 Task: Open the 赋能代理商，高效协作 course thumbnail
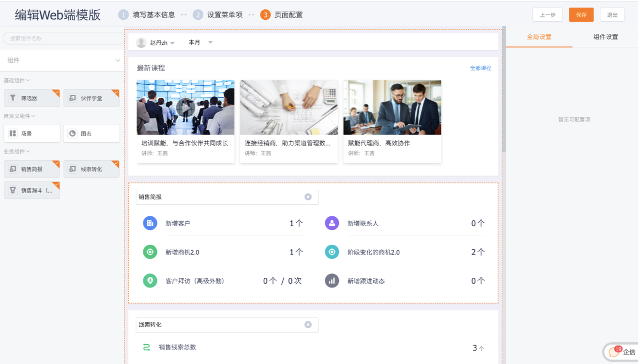coord(392,107)
